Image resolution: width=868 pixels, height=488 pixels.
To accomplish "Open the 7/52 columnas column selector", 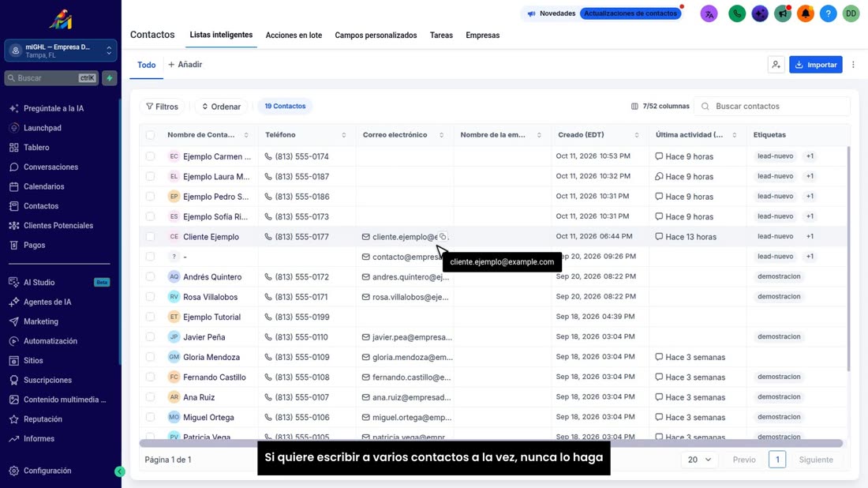I will click(x=660, y=107).
